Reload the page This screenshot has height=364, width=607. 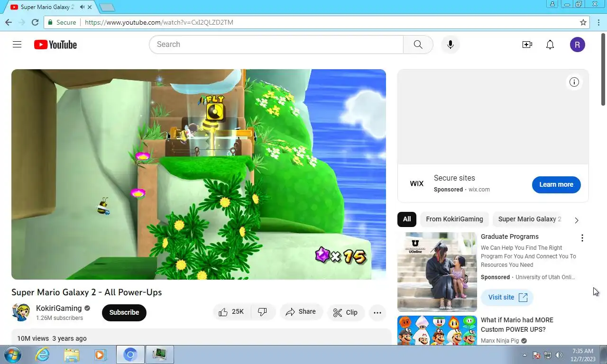35,22
